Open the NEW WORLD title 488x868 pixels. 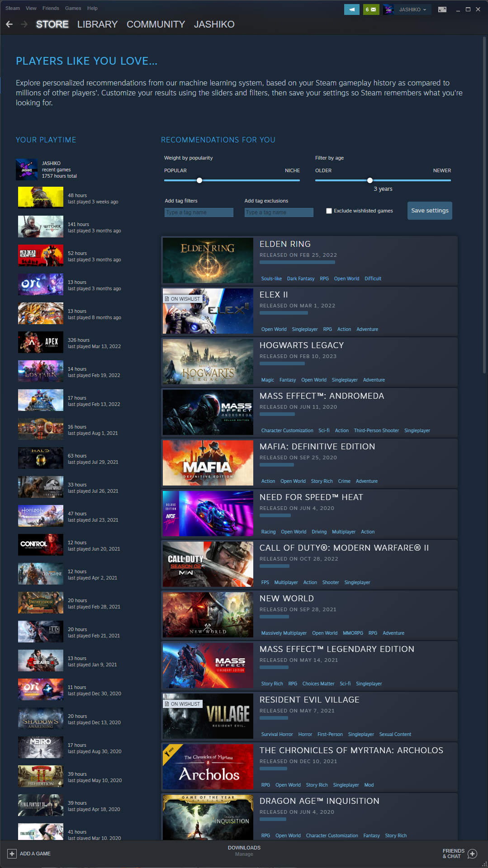point(287,599)
